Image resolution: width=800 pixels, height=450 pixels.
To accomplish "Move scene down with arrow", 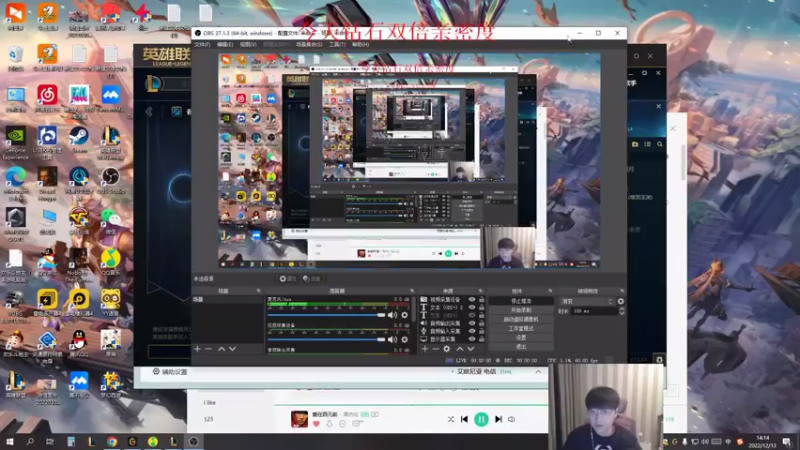I will pos(233,349).
